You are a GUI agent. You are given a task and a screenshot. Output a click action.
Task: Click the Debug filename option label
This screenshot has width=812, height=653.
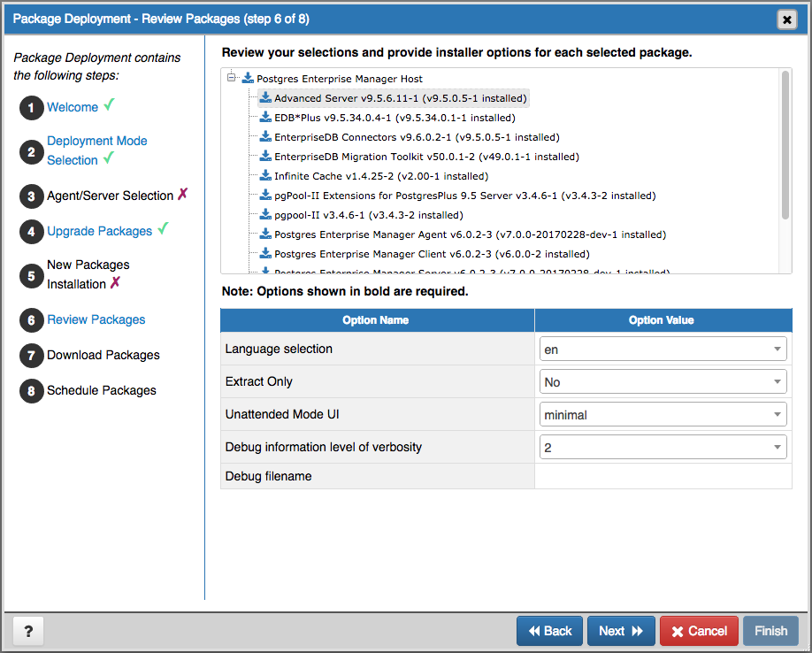pyautogui.click(x=268, y=476)
